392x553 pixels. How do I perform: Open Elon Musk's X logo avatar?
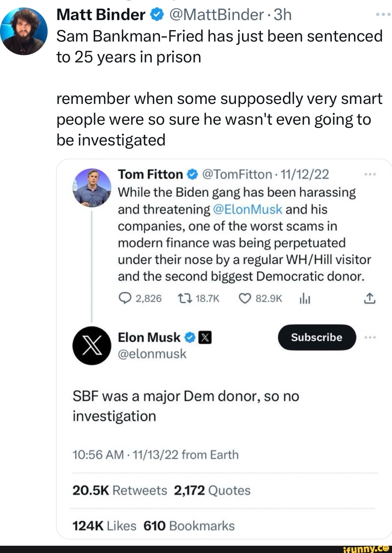(92, 346)
